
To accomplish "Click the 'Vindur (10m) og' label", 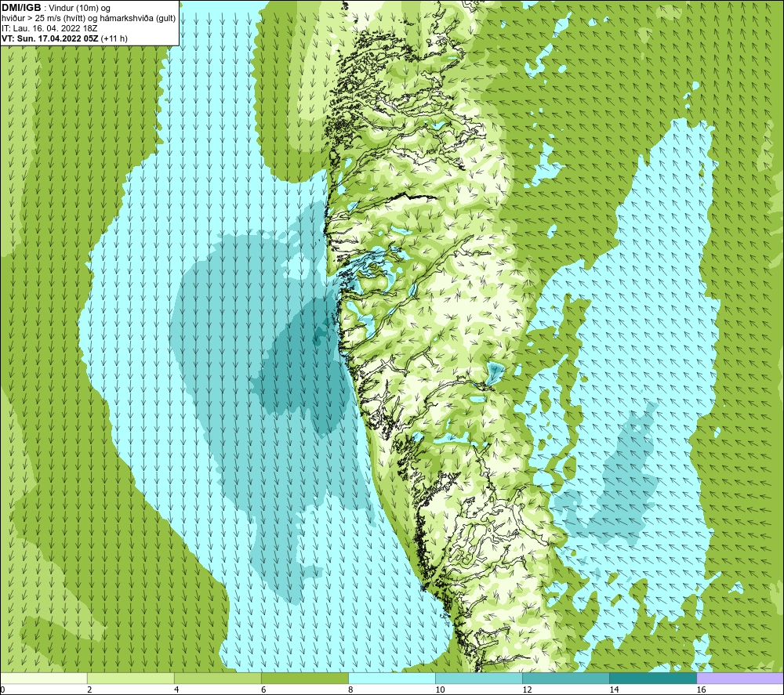I will 81,8.
